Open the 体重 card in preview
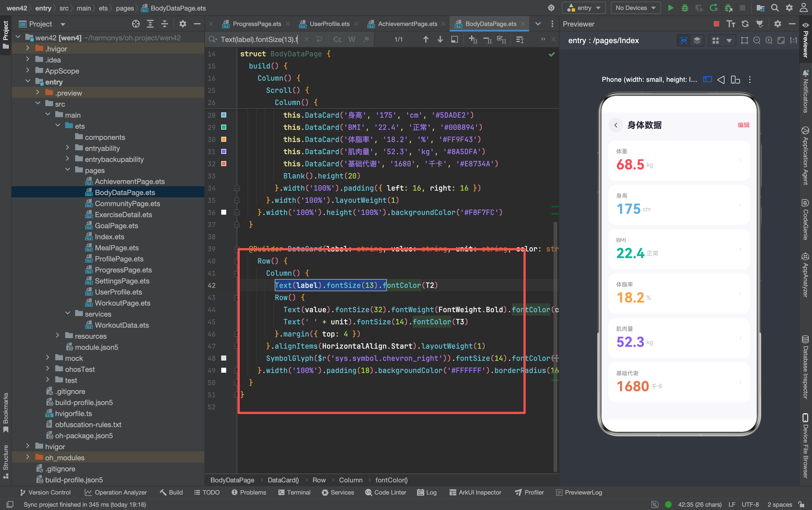Screen dimensions: 812x510 point(679,161)
